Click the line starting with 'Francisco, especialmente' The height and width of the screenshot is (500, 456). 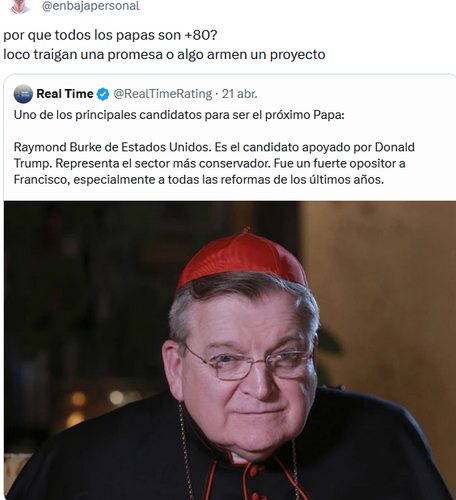199,180
